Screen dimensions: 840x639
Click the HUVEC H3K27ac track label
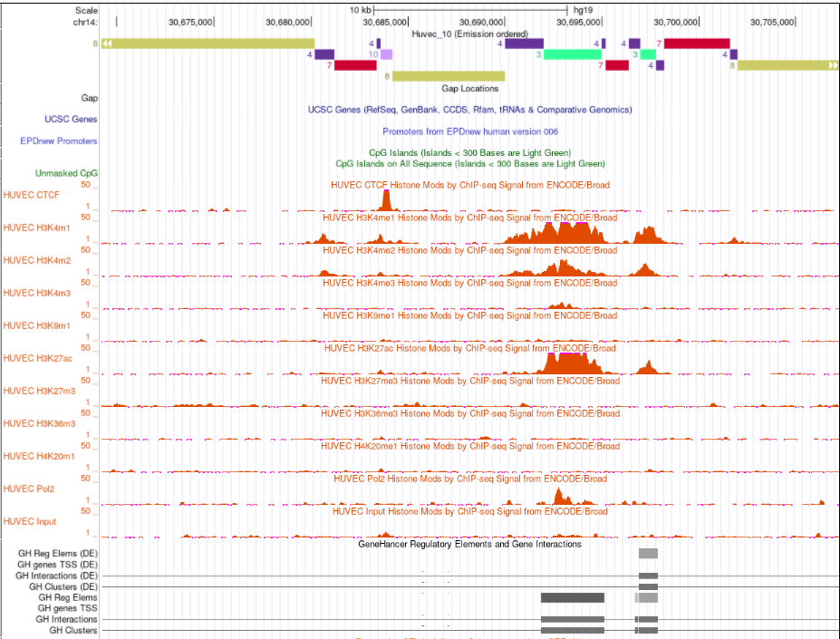(x=37, y=358)
